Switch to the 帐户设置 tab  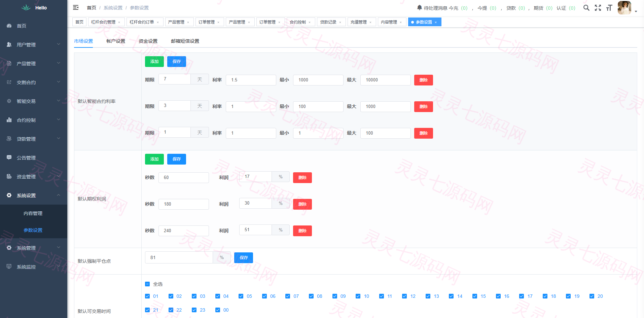116,41
